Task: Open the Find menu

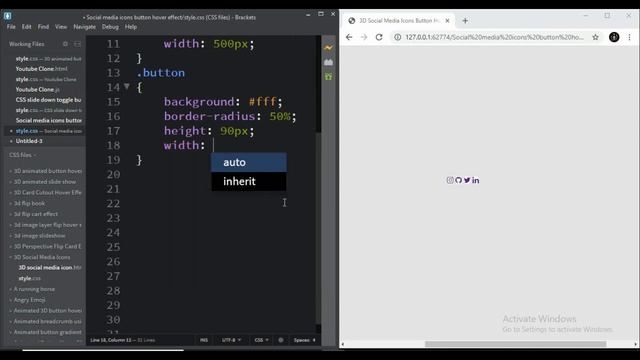Action: [43, 27]
